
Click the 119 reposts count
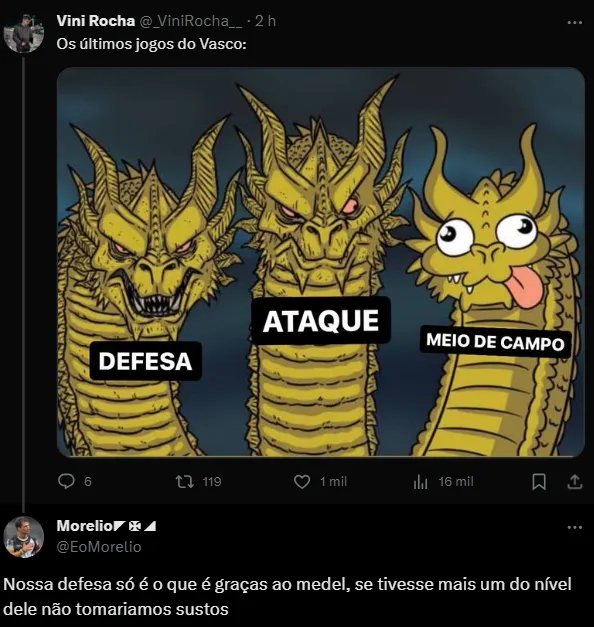pos(212,482)
